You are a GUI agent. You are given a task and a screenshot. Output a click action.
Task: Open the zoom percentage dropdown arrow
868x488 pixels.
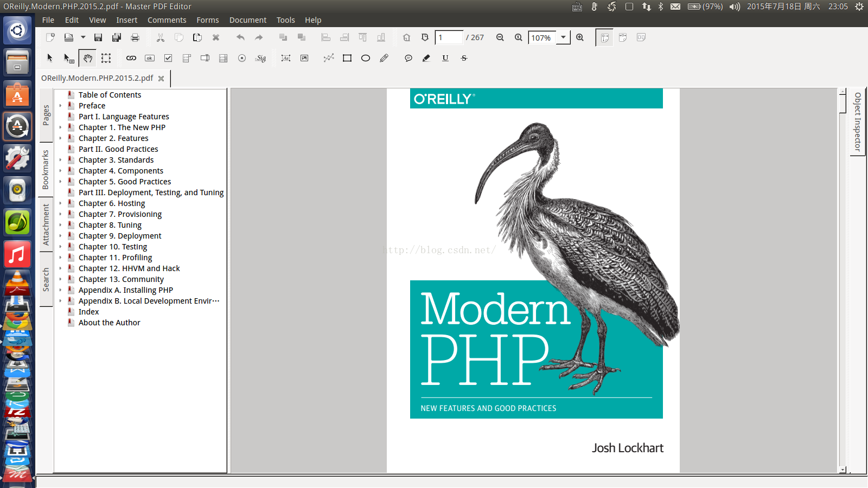(x=563, y=37)
